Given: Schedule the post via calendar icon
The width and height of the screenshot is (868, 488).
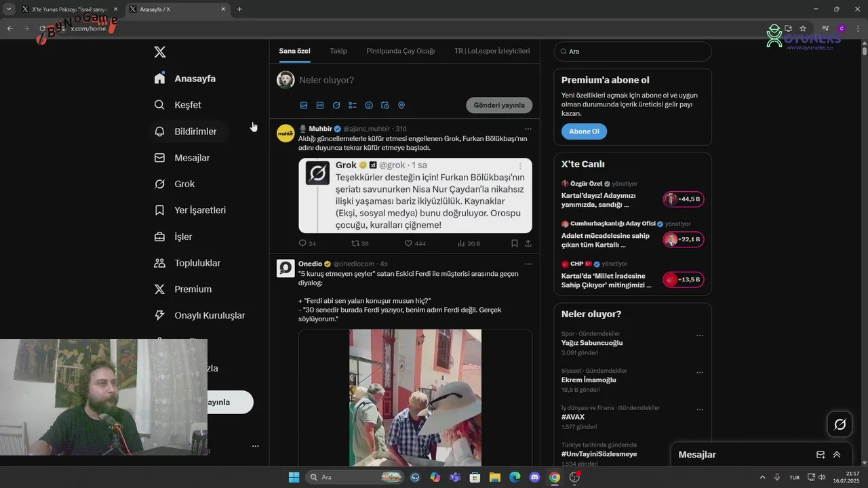Looking at the screenshot, I should (x=385, y=106).
